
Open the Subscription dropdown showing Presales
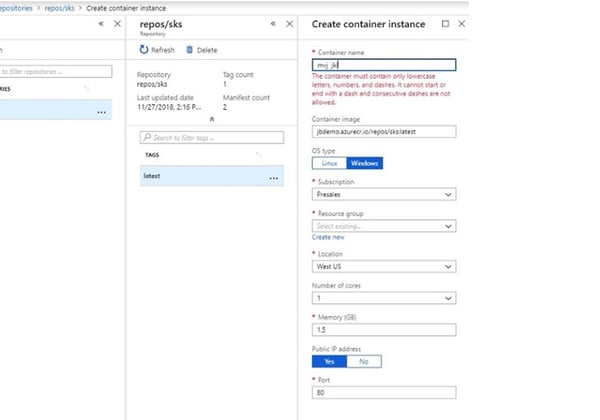tap(384, 194)
